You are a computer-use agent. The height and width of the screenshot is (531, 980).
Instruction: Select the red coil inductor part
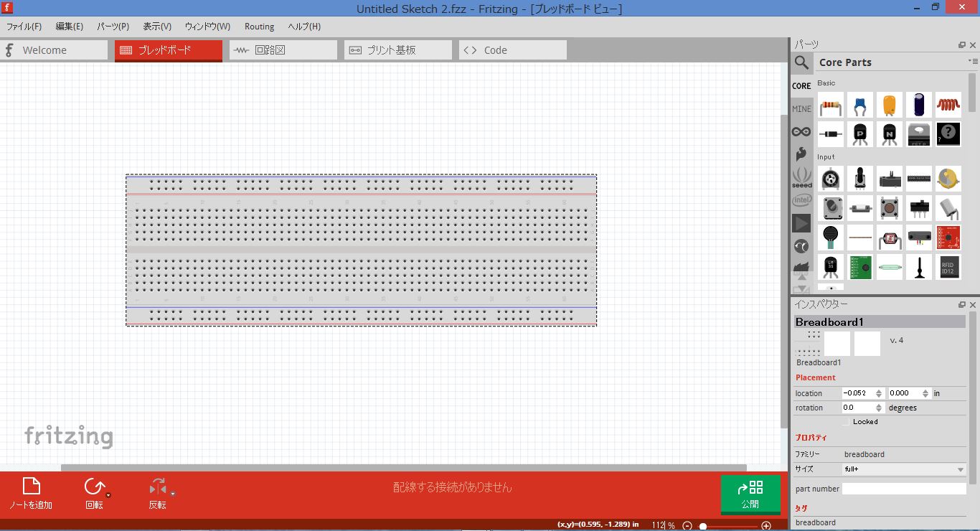click(948, 105)
